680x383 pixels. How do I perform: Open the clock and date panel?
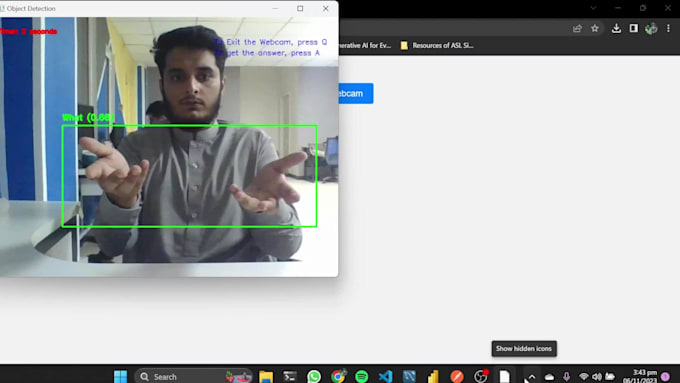[640, 376]
